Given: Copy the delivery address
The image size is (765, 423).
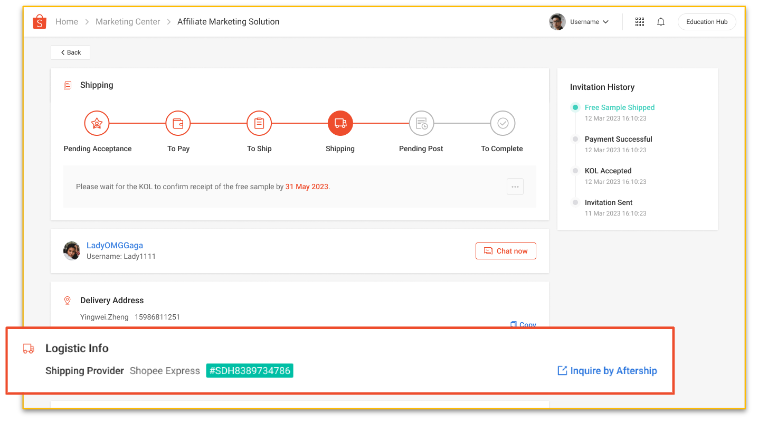Looking at the screenshot, I should [x=523, y=324].
